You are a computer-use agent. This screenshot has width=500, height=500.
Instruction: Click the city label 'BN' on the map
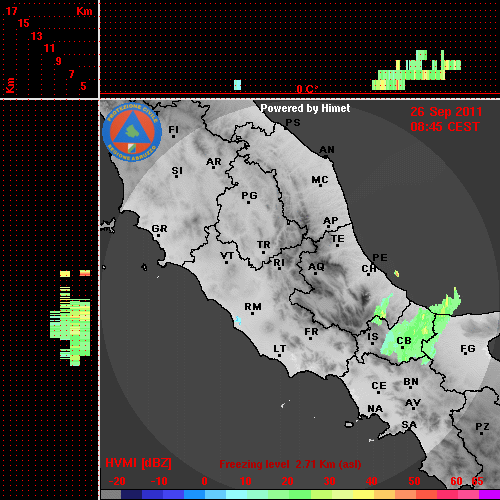pos(411,382)
